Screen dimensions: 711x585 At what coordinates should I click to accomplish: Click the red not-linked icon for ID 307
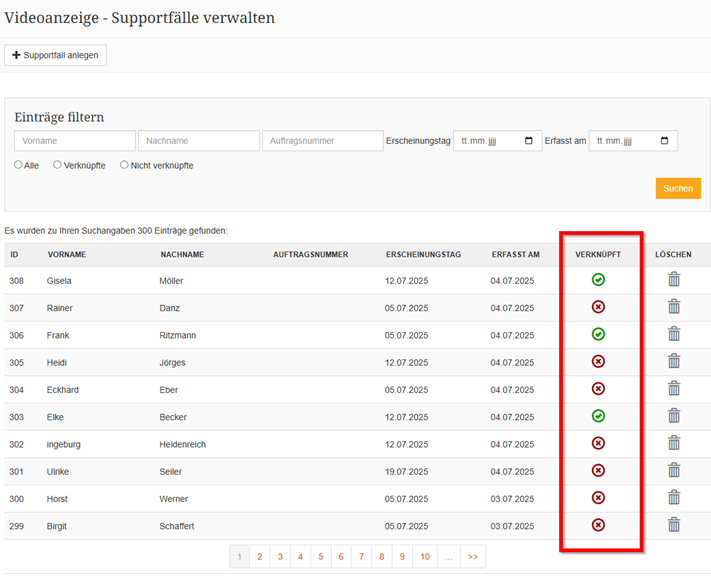click(598, 307)
